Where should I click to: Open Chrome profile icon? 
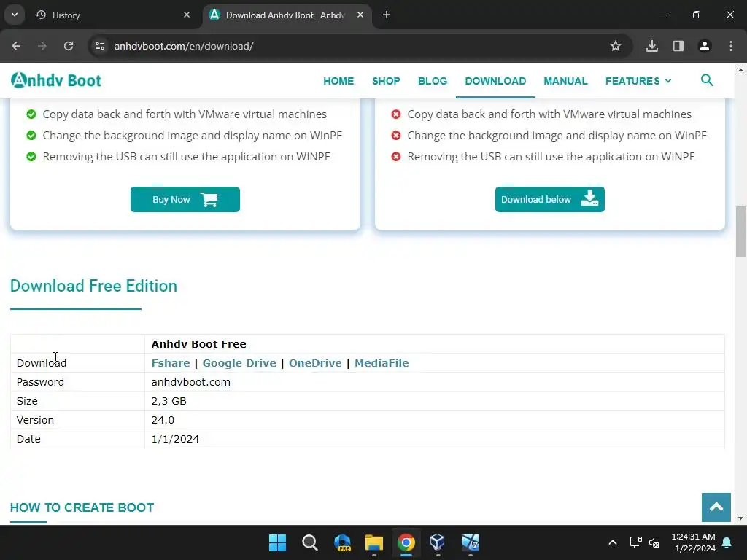click(705, 46)
